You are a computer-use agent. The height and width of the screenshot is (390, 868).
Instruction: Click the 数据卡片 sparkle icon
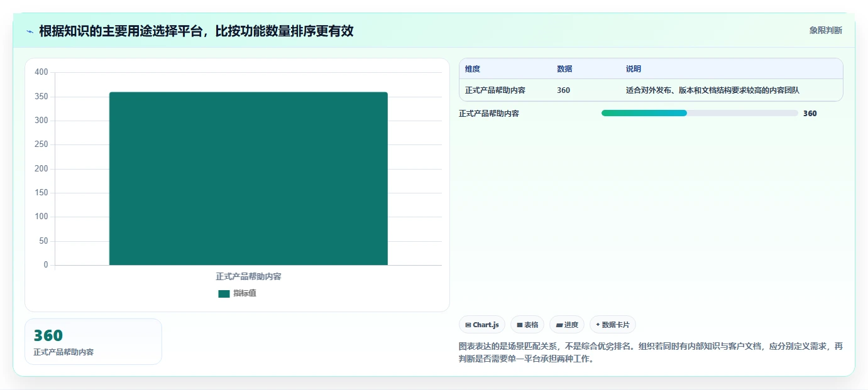pos(598,325)
